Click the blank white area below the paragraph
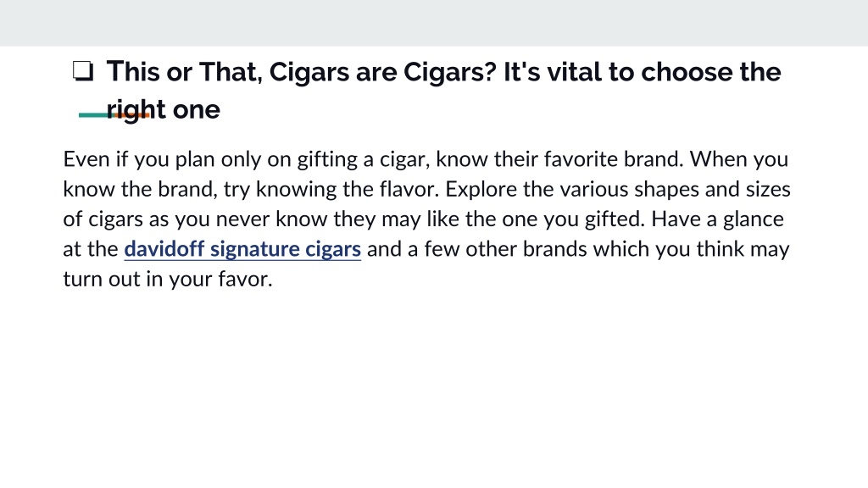 tap(434, 387)
